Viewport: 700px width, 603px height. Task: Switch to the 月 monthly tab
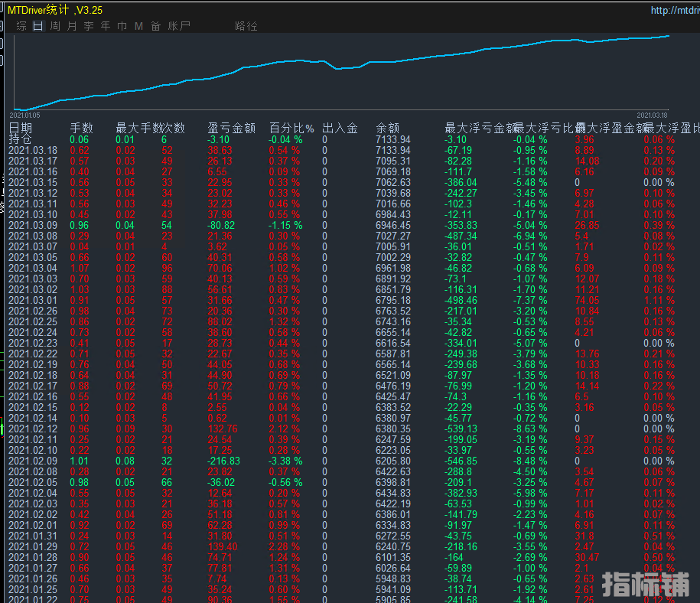click(x=72, y=26)
